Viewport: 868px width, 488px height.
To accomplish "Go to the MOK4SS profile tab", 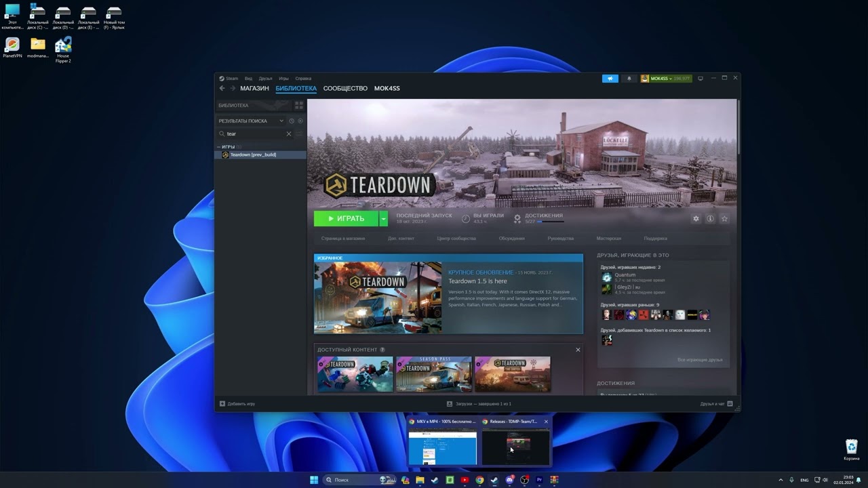I will pos(387,88).
